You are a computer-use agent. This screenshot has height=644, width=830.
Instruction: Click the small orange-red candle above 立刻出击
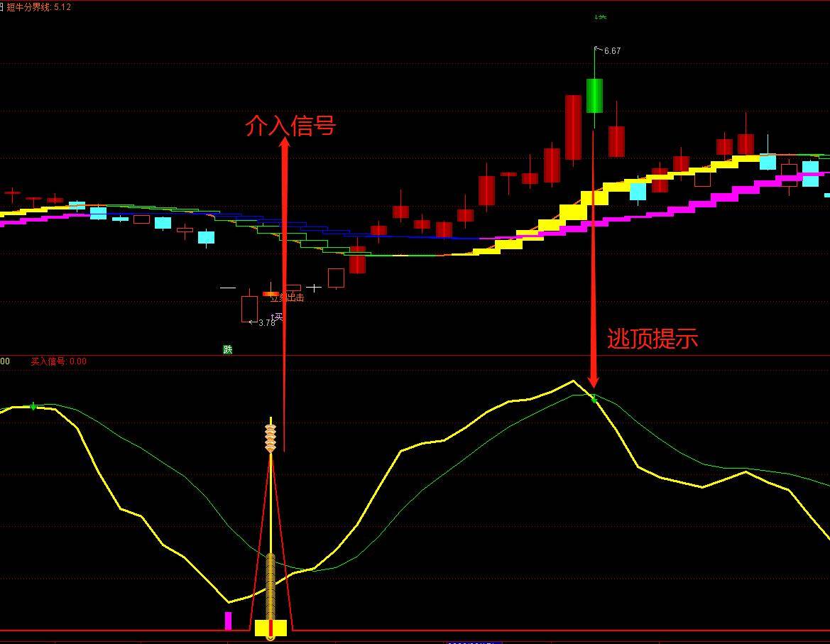(x=271, y=294)
